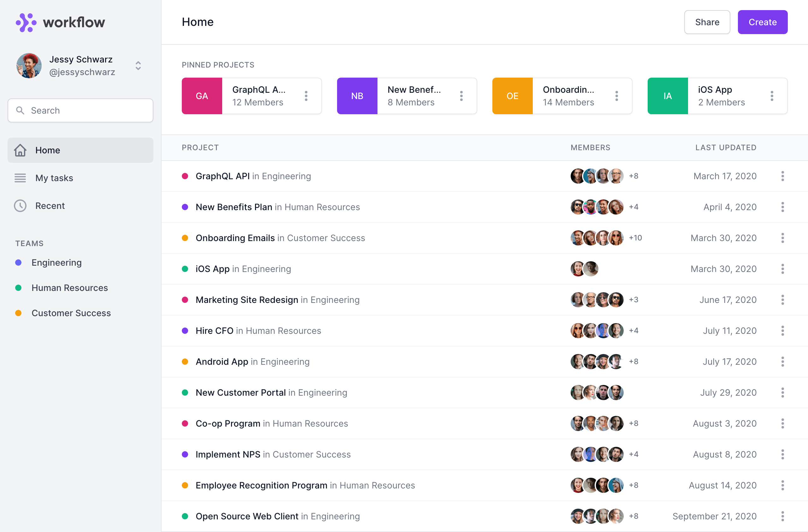Viewport: 808px width, 532px height.
Task: Open three-dot dropdown on GraphQL pinned card
Action: click(306, 96)
